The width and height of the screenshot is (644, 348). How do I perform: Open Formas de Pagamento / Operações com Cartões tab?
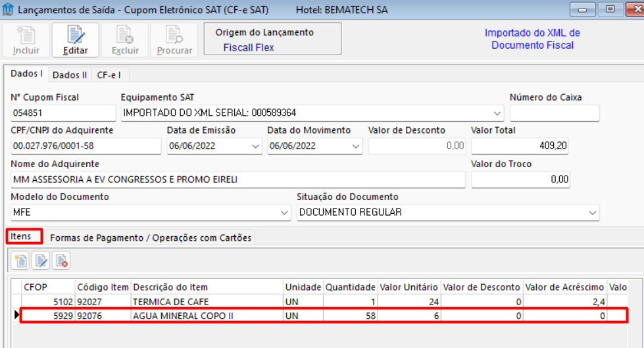(x=151, y=238)
